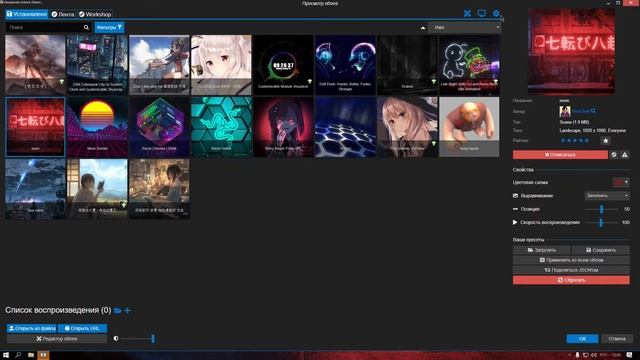Report wallpaper with the warning triangle icon

coord(625,155)
